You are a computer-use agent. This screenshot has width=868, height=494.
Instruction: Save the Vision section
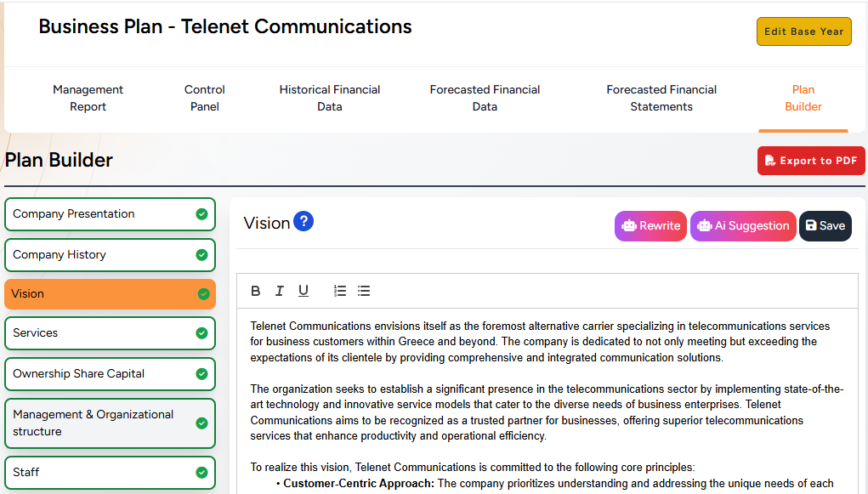825,226
